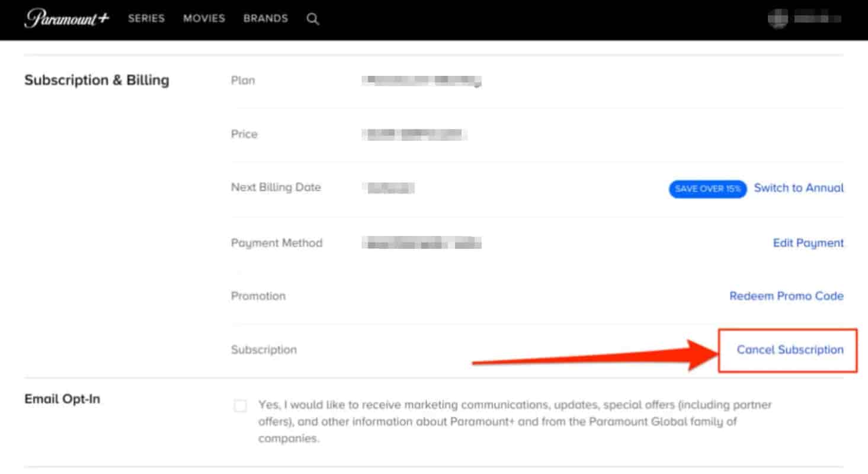Open the account name menu in header
The image size is (868, 474).
click(x=818, y=19)
